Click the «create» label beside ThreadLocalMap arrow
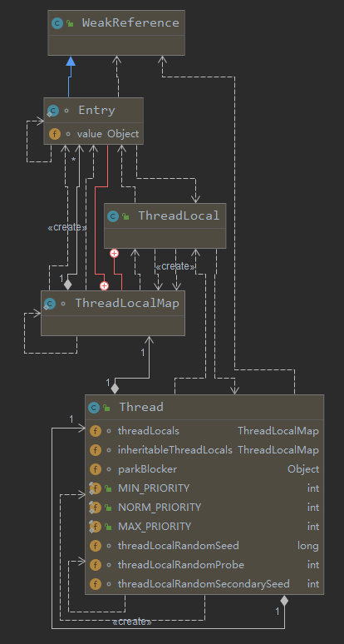 pos(174,266)
